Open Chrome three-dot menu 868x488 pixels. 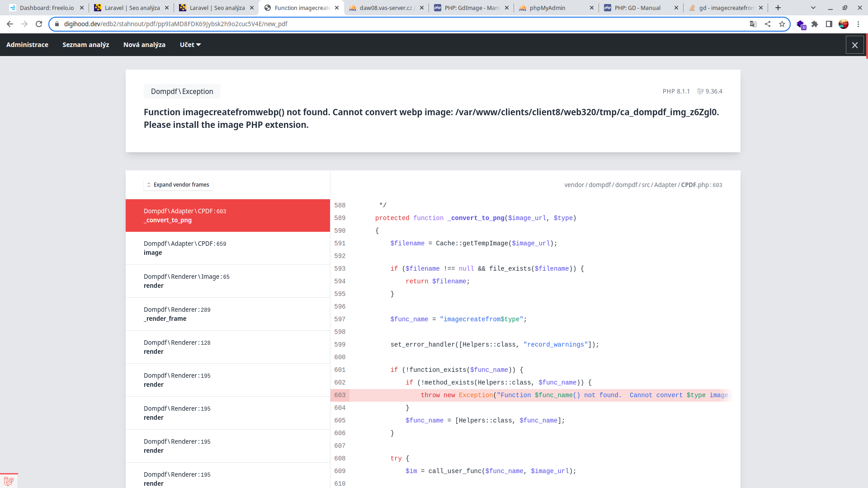858,24
